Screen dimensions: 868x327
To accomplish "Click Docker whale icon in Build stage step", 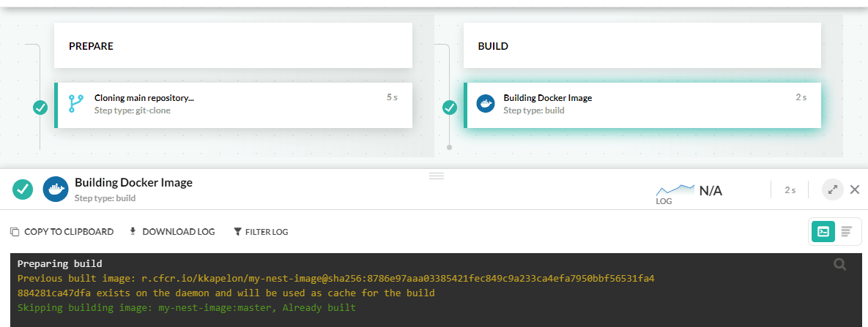I will pyautogui.click(x=485, y=104).
